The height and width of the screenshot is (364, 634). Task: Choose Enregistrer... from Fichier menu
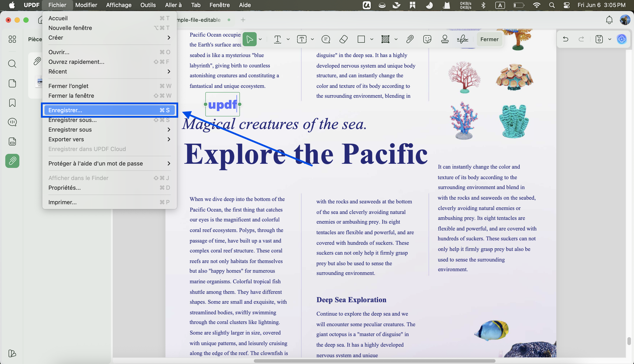pyautogui.click(x=109, y=110)
